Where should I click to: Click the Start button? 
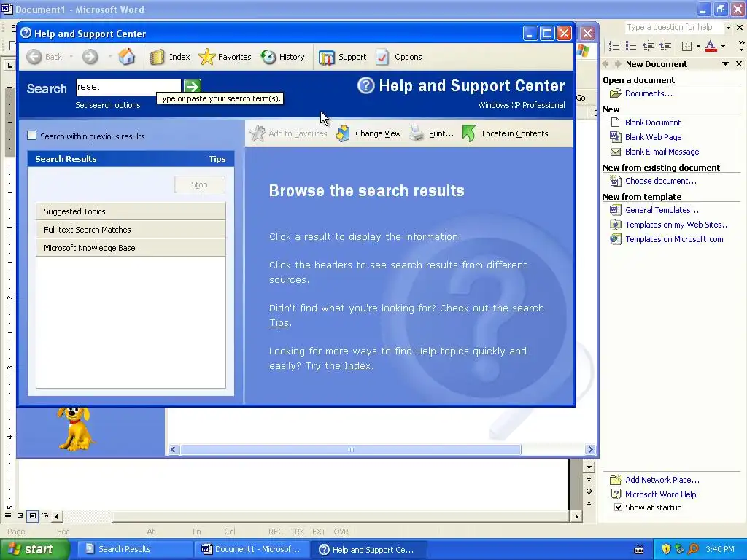(35, 549)
